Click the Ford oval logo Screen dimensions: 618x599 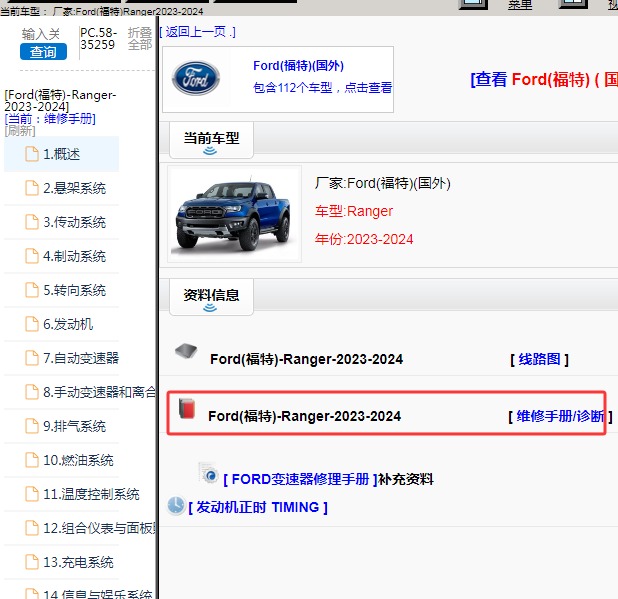[195, 78]
